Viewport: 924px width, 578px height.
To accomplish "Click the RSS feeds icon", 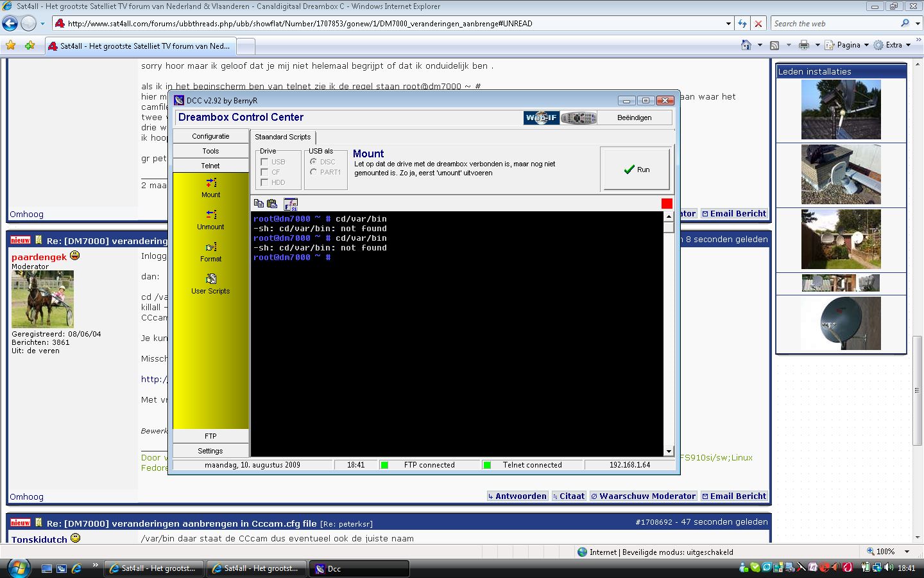I will click(x=774, y=45).
